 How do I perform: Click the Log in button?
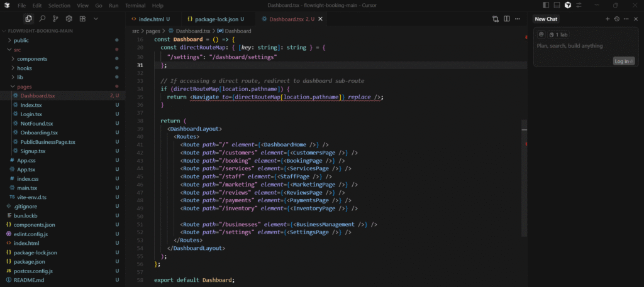click(624, 61)
